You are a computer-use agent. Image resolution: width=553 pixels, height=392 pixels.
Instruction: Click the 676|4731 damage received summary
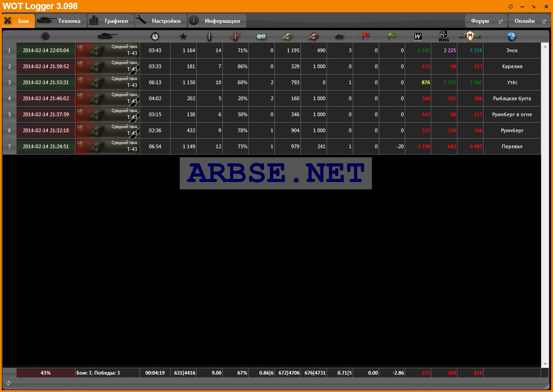click(x=314, y=373)
